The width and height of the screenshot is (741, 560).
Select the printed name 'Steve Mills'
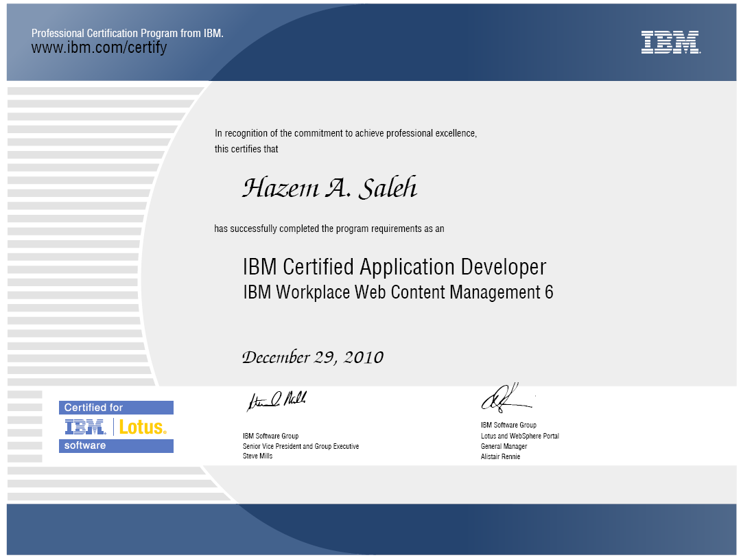257,456
